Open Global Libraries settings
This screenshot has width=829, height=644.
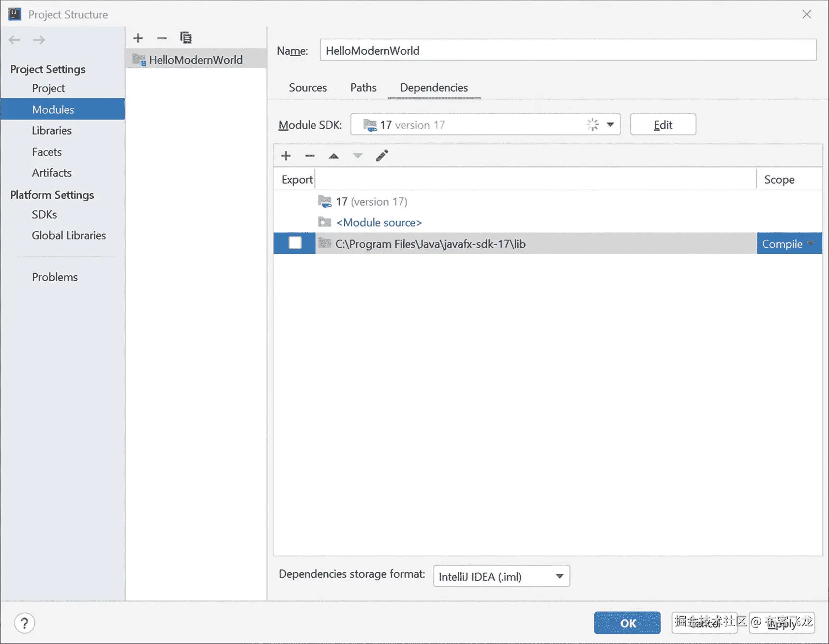(69, 236)
